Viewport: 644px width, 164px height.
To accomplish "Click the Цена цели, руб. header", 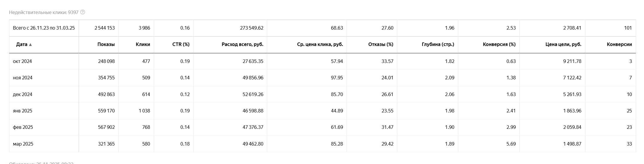I will pyautogui.click(x=563, y=45).
